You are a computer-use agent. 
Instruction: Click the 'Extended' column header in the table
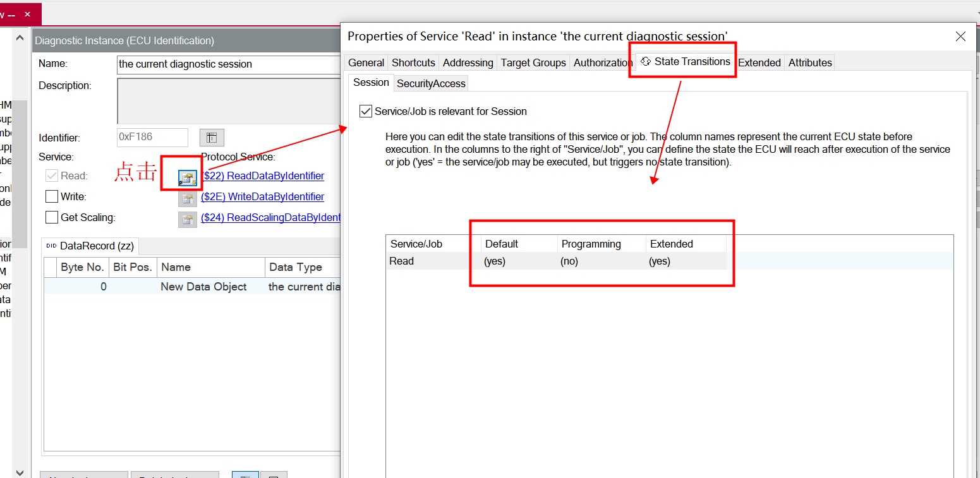686,244
